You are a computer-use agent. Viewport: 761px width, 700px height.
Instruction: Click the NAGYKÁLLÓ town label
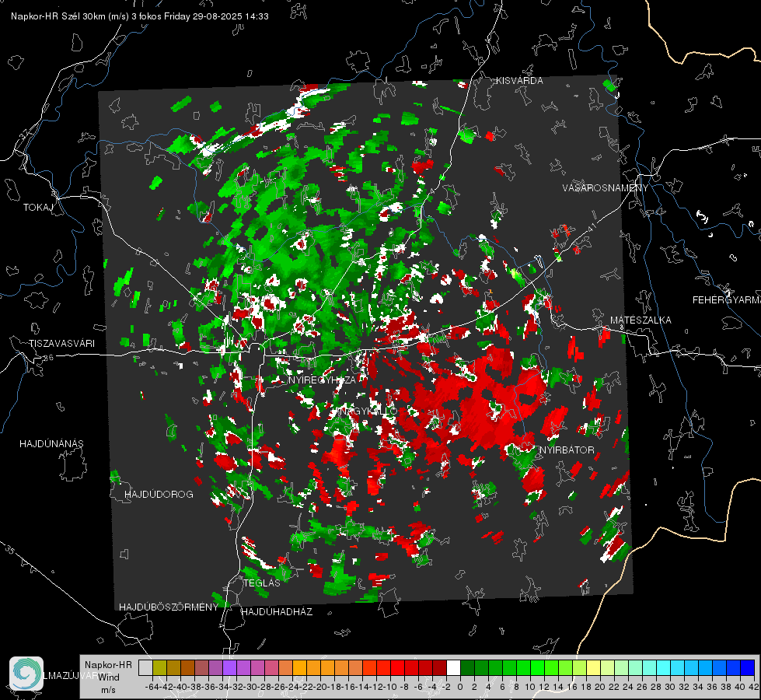pos(368,411)
